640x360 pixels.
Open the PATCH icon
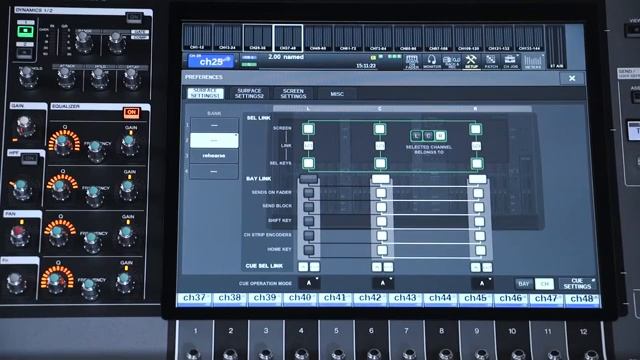491,62
